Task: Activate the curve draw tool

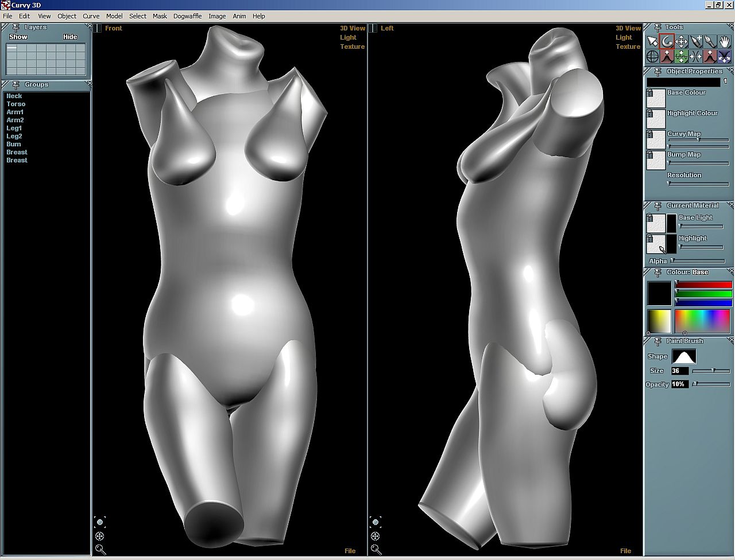Action: pyautogui.click(x=667, y=41)
